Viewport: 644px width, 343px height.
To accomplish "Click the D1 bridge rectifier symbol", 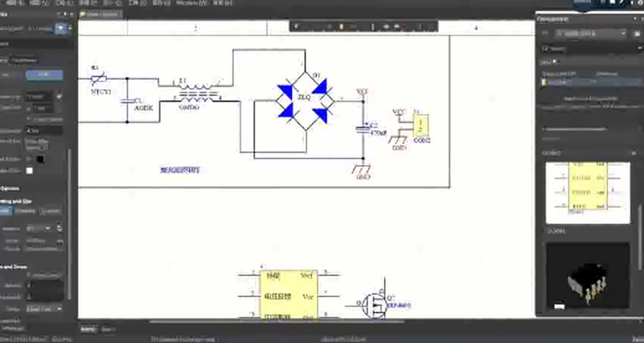I will pos(305,101).
